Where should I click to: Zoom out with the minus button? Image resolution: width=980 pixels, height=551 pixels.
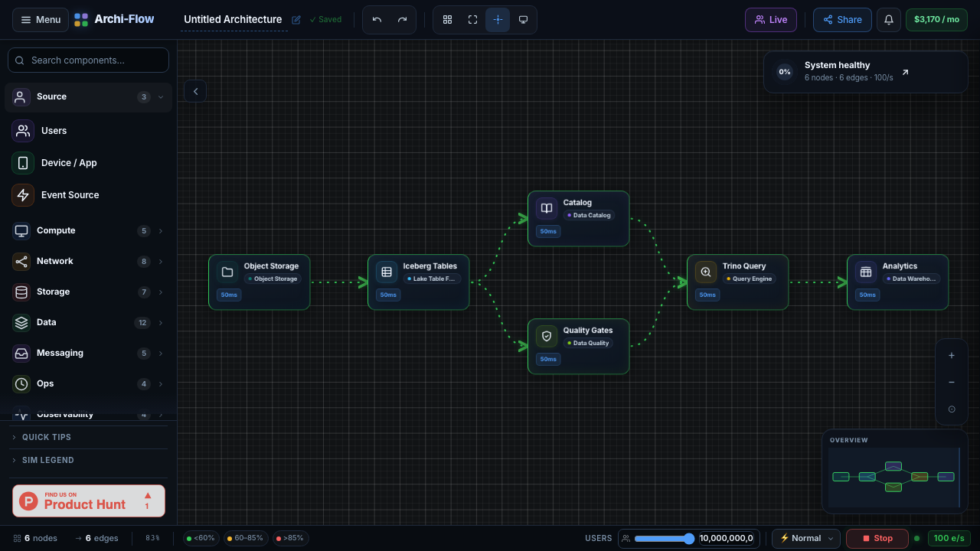pos(952,383)
